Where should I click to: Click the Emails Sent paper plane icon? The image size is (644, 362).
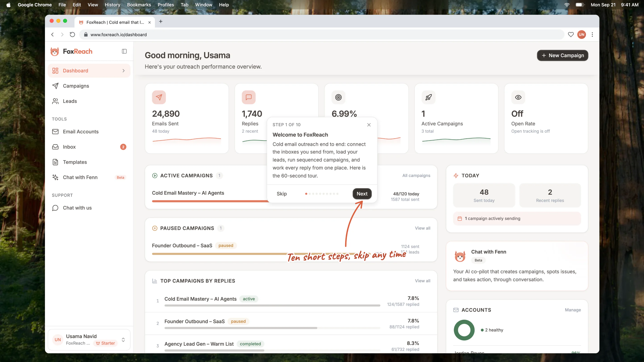(159, 97)
